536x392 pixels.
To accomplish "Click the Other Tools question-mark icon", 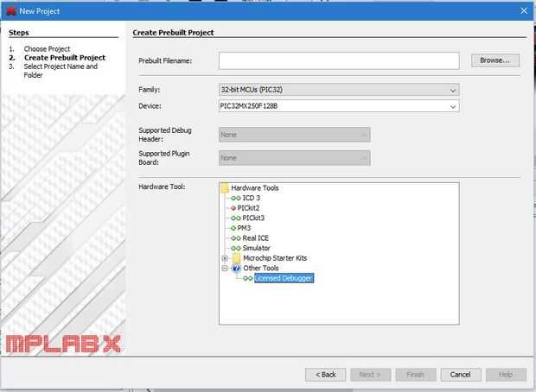I will [x=236, y=268].
